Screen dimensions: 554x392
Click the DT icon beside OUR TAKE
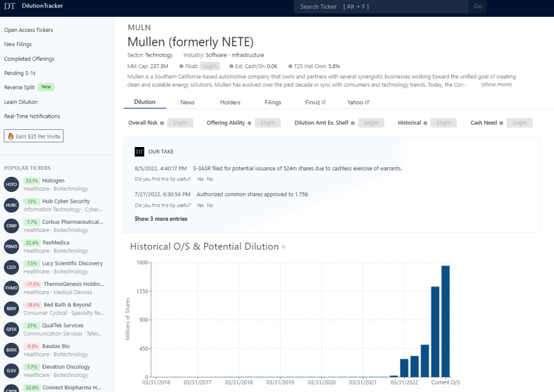[x=140, y=151]
